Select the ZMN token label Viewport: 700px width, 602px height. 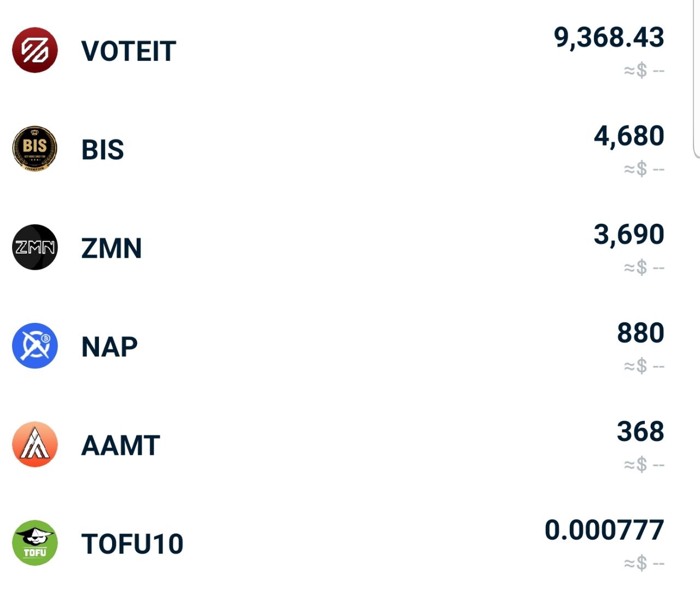pyautogui.click(x=112, y=248)
